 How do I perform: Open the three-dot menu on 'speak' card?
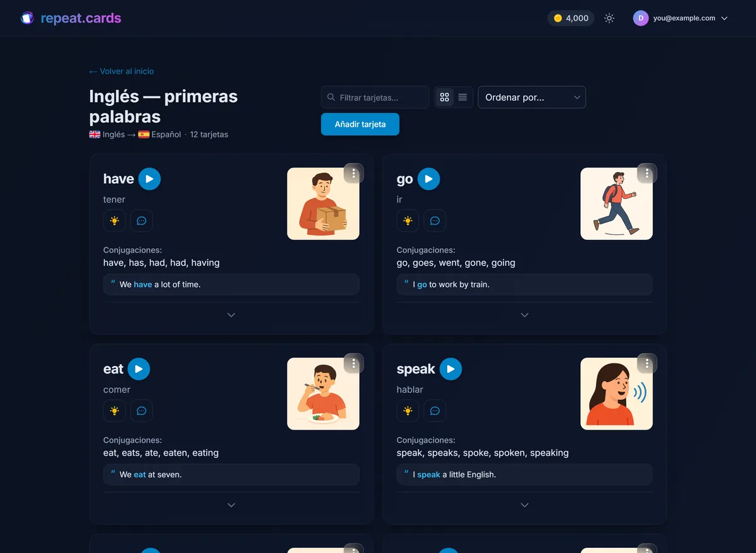click(647, 363)
